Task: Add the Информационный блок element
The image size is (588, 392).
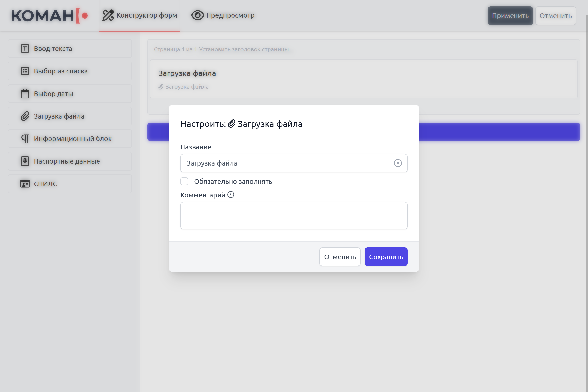Action: tap(70, 138)
